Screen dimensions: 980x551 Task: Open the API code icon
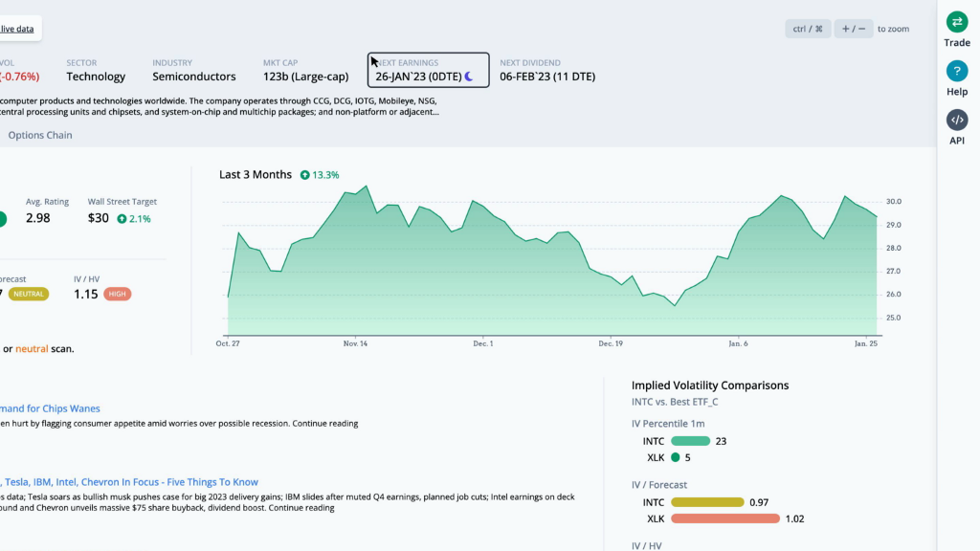tap(957, 121)
